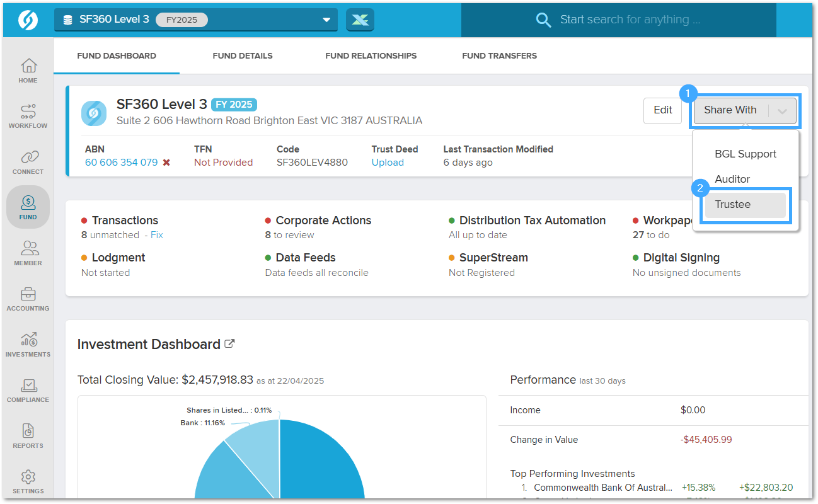Click the Income value $0.00
Screen dimensions: 818x504
[693, 410]
